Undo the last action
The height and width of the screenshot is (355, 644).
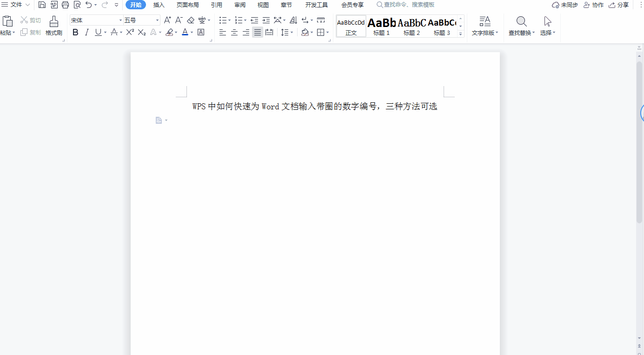point(89,5)
